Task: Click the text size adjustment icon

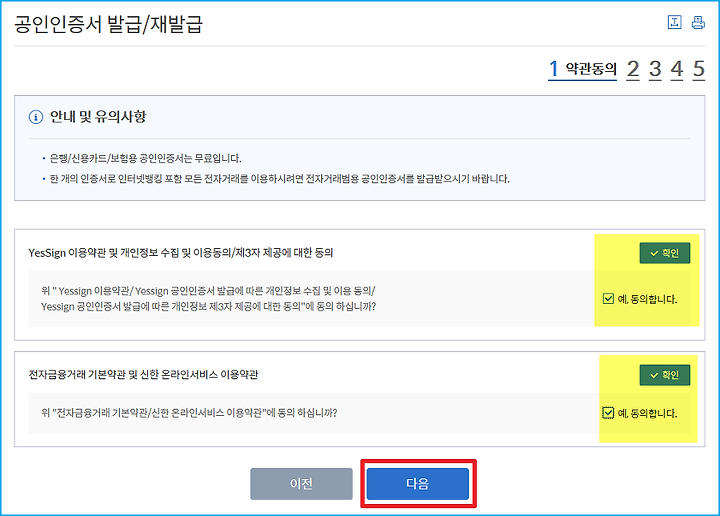Action: 674,22
